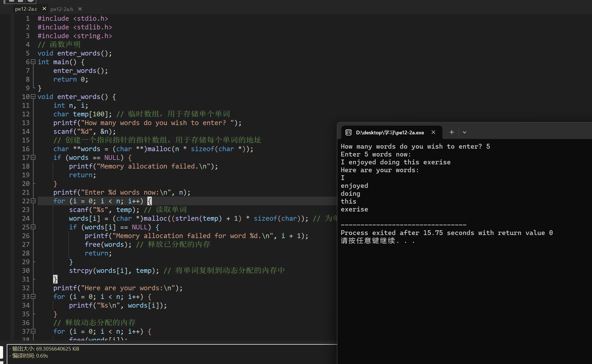This screenshot has height=364, width=592.
Task: Click 'return 0;' inside main
Action: click(x=71, y=79)
